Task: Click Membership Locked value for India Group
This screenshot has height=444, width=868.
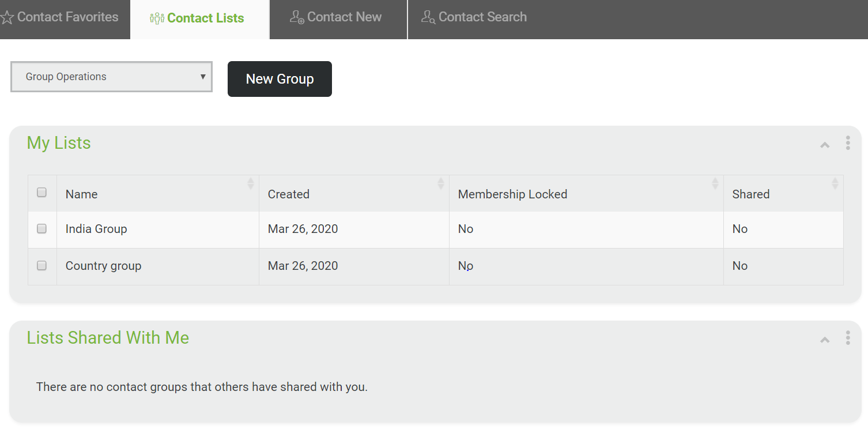Action: pyautogui.click(x=466, y=229)
